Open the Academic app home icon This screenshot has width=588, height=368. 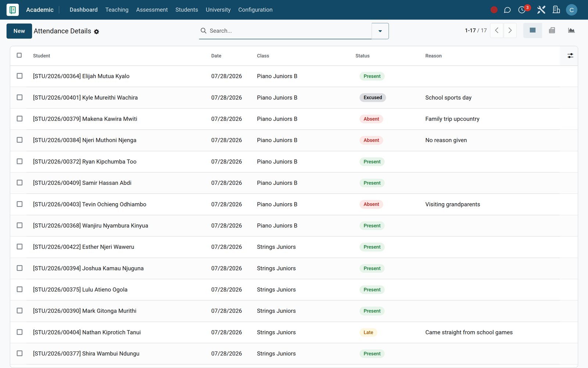pyautogui.click(x=12, y=10)
